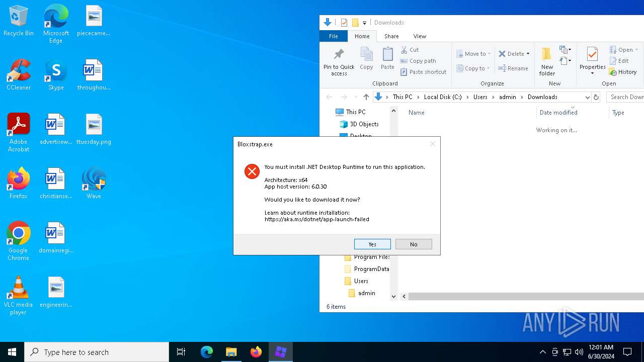Image resolution: width=644 pixels, height=362 pixels.
Task: Select the throughou Word document on desktop
Action: coord(94,75)
